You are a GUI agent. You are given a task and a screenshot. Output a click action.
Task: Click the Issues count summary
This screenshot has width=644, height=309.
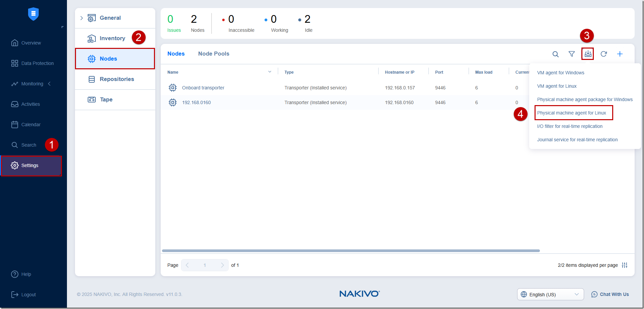point(174,23)
